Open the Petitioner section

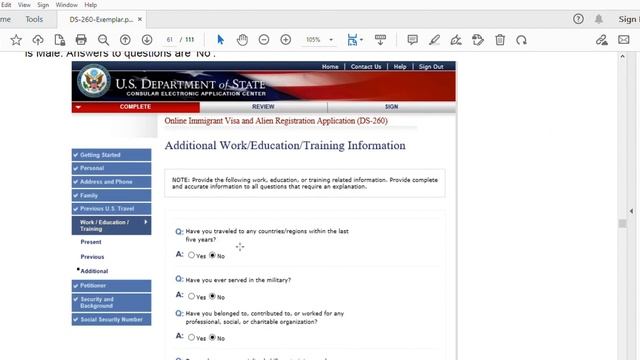tap(111, 286)
